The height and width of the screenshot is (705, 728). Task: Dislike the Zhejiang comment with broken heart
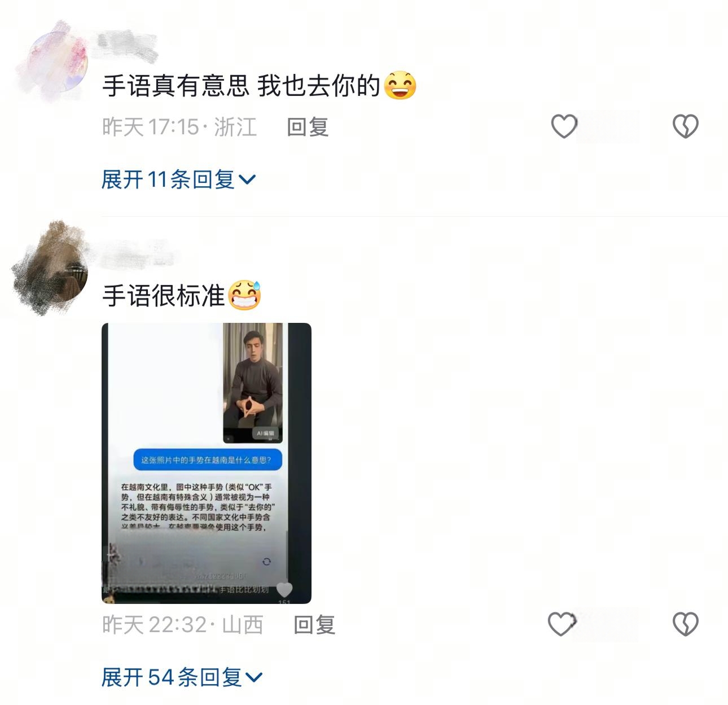(685, 126)
